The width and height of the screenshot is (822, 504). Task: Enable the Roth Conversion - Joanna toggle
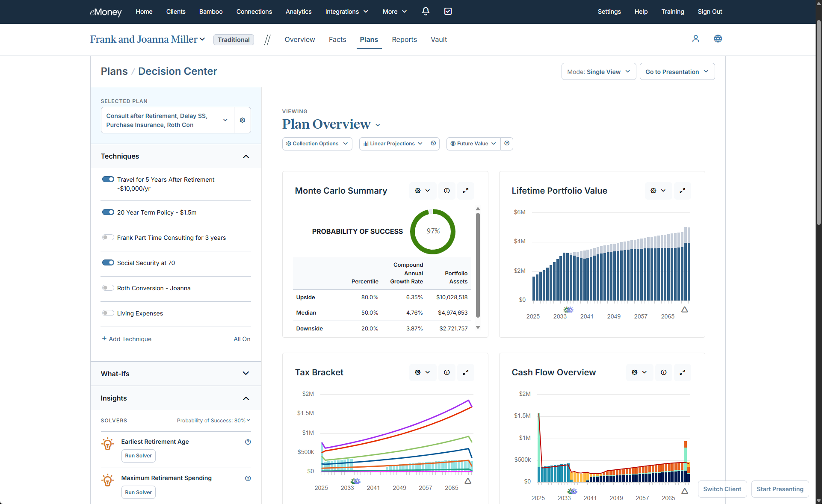108,288
